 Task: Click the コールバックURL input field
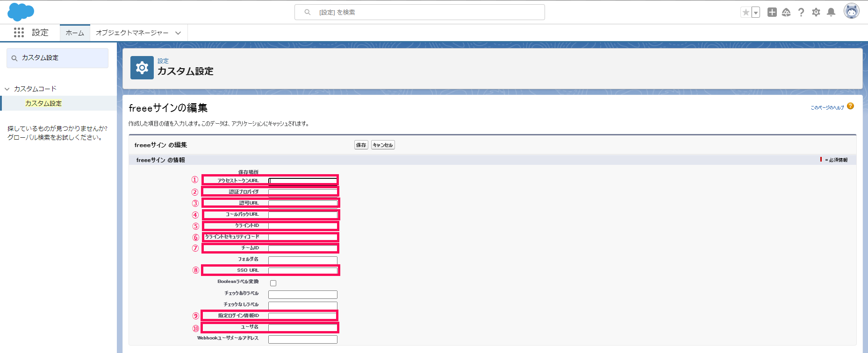pyautogui.click(x=303, y=215)
